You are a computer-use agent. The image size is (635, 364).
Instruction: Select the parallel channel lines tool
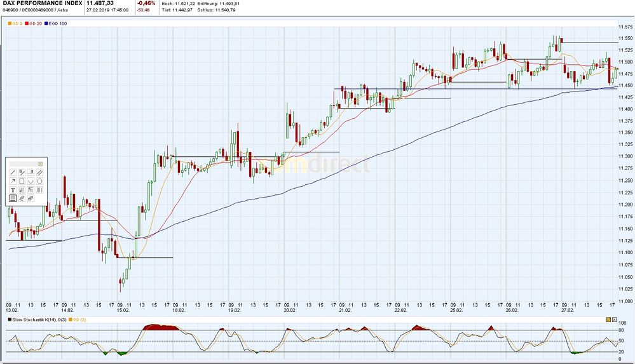point(39,172)
